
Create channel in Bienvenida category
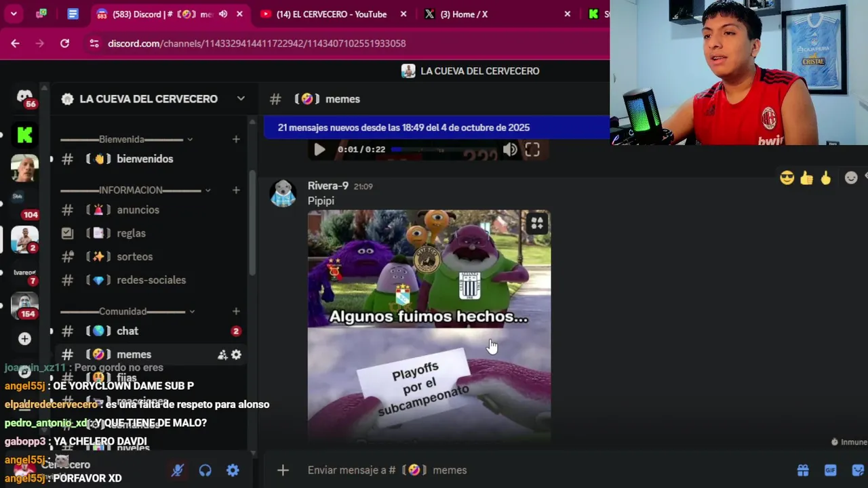click(236, 139)
